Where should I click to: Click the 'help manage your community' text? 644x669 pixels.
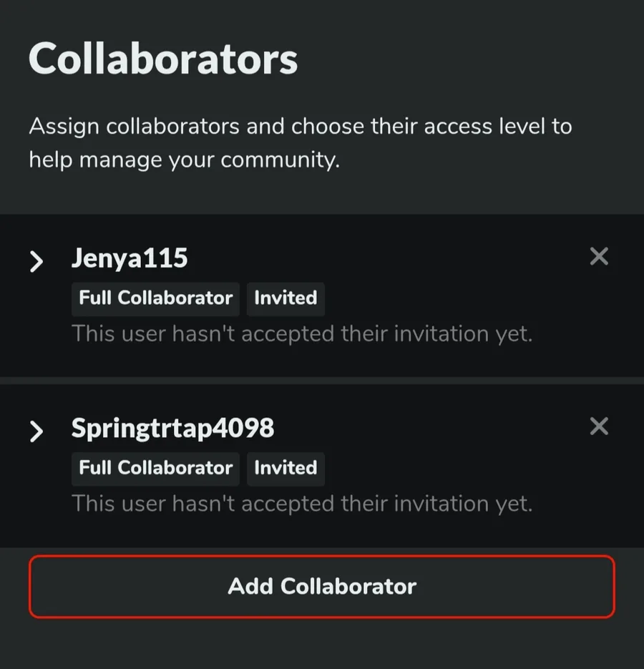pyautogui.click(x=184, y=160)
